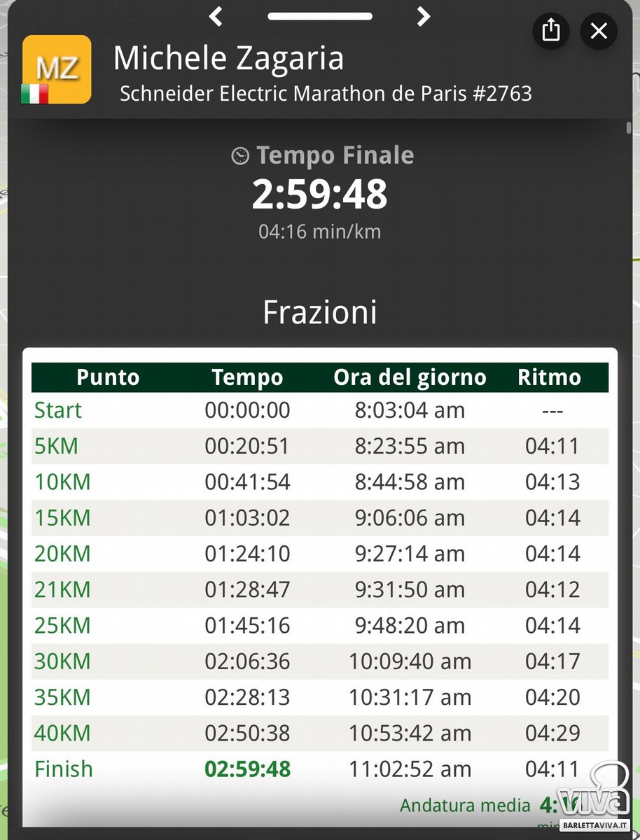Select the 40KM split label

[x=62, y=733]
